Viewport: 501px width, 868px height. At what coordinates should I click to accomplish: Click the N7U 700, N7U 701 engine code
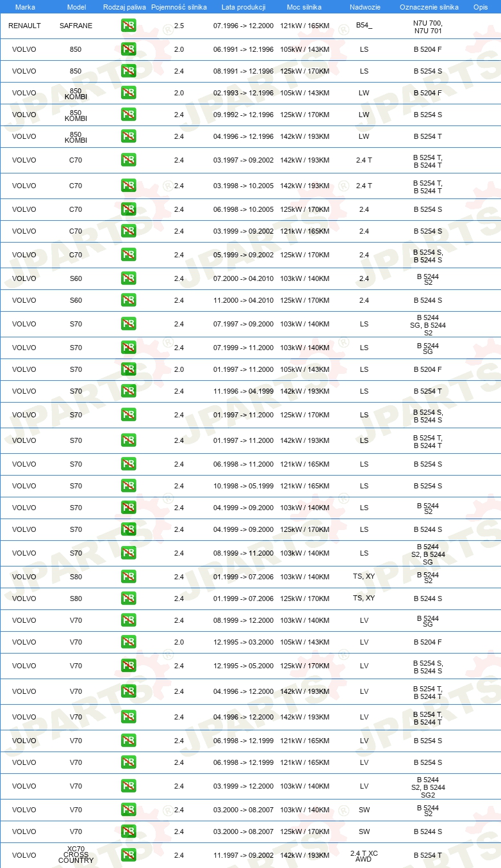(x=427, y=26)
